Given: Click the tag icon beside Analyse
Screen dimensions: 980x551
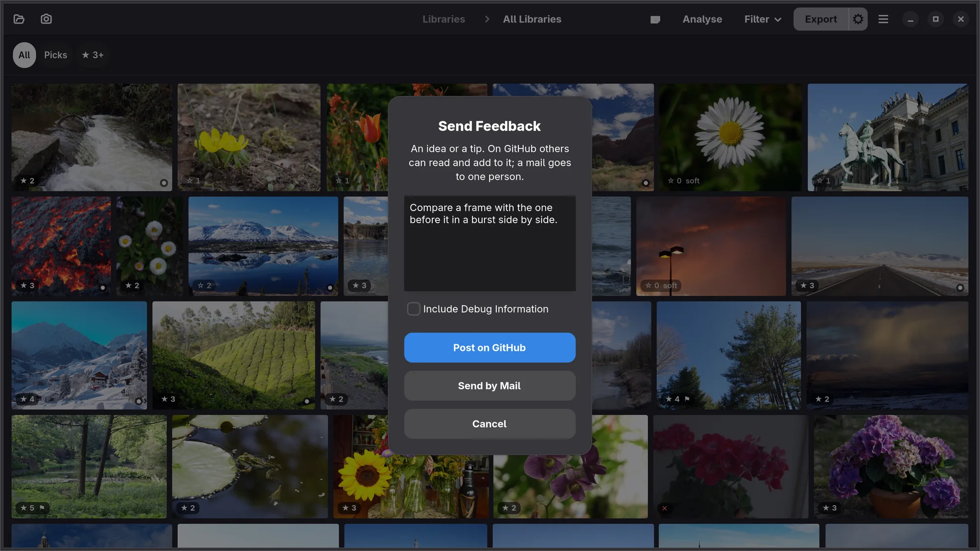Looking at the screenshot, I should (x=655, y=20).
